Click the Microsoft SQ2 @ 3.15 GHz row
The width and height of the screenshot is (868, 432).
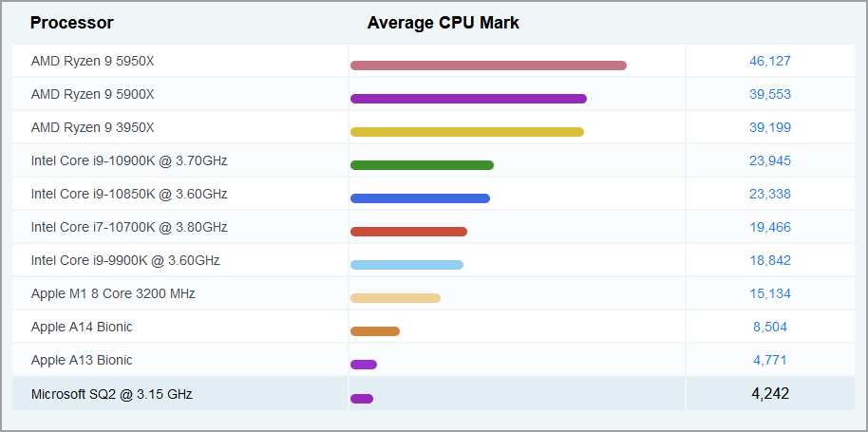pos(112,393)
